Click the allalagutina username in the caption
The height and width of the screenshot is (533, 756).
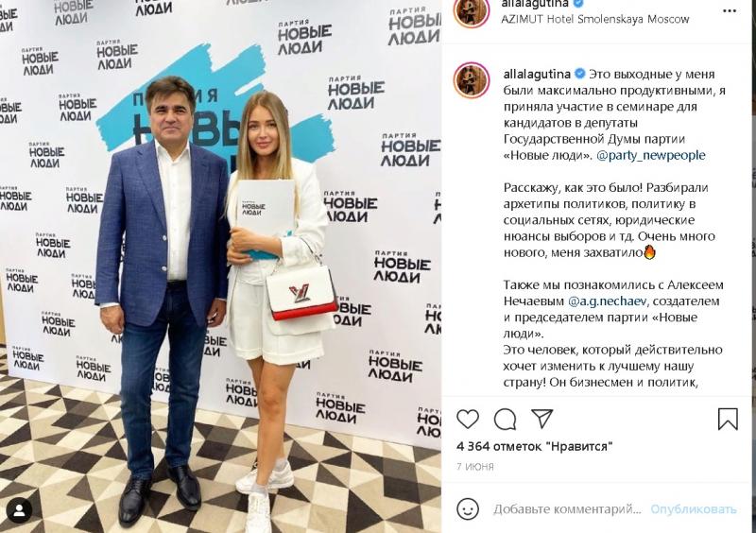point(537,75)
